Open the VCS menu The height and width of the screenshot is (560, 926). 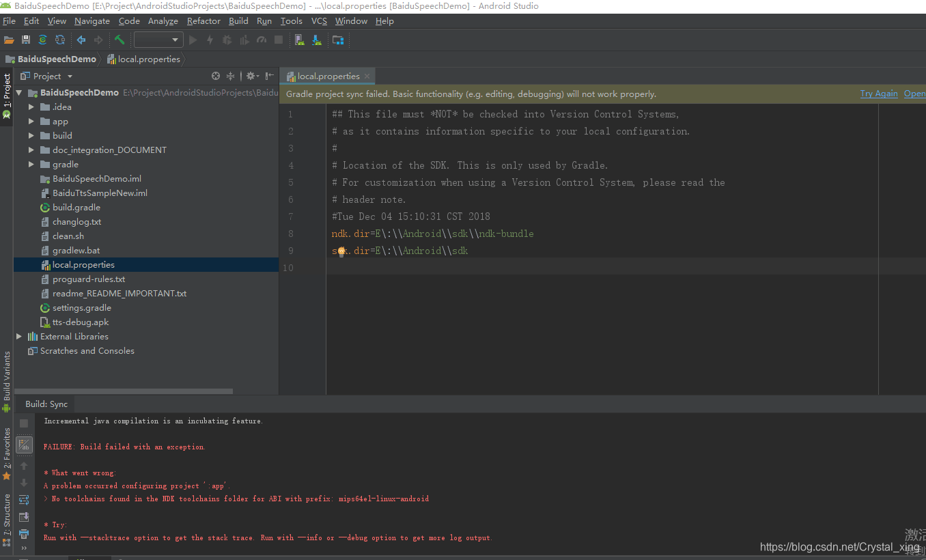[x=319, y=20]
